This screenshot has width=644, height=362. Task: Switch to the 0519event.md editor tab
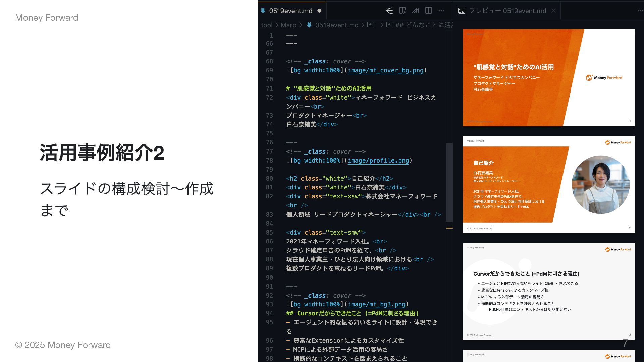[x=290, y=11]
